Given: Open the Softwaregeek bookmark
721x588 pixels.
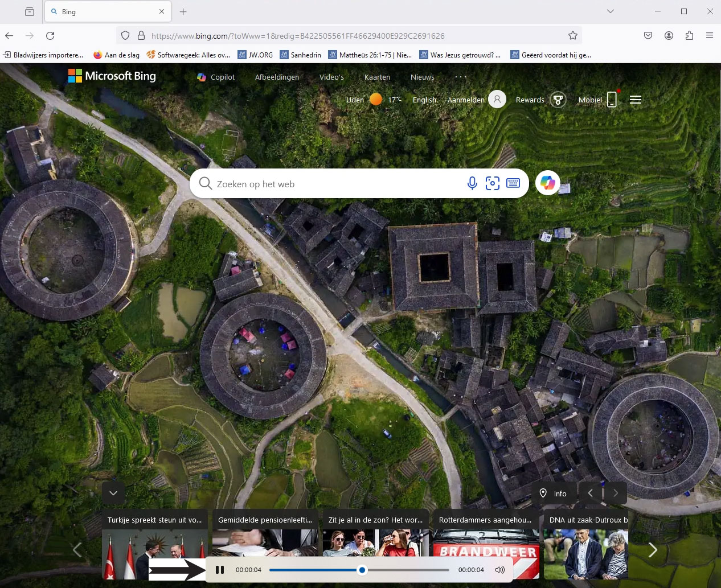Looking at the screenshot, I should click(x=189, y=55).
